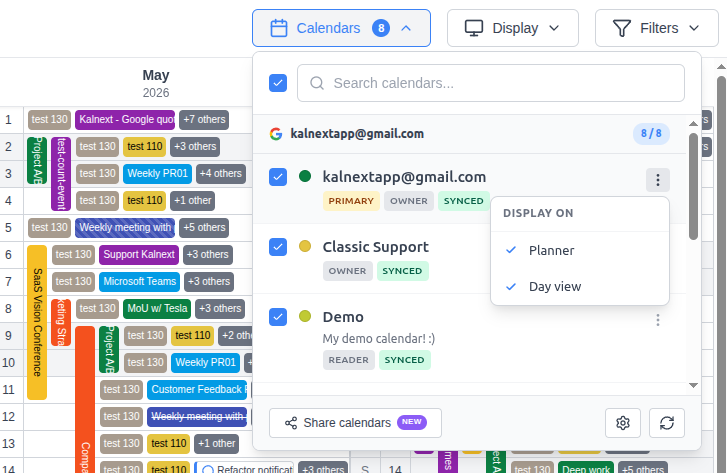Open Weekly PR01 event on May 3
Image resolution: width=727 pixels, height=473 pixels.
(x=157, y=173)
